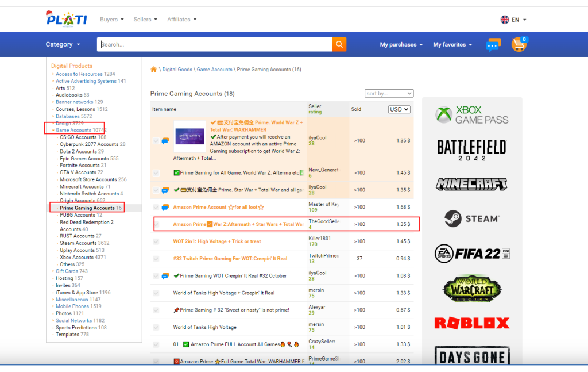Change currency using the USD dropdown
588x372 pixels.
click(x=399, y=109)
